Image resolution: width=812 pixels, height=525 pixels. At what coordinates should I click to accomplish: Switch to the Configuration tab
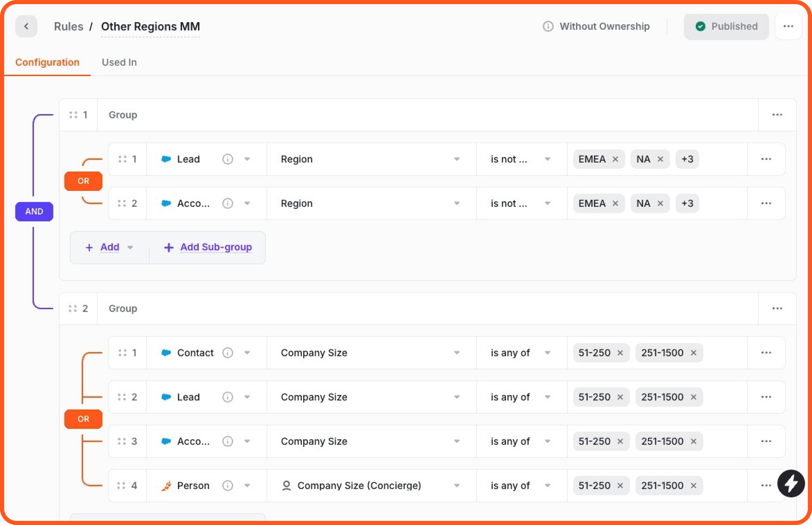47,62
